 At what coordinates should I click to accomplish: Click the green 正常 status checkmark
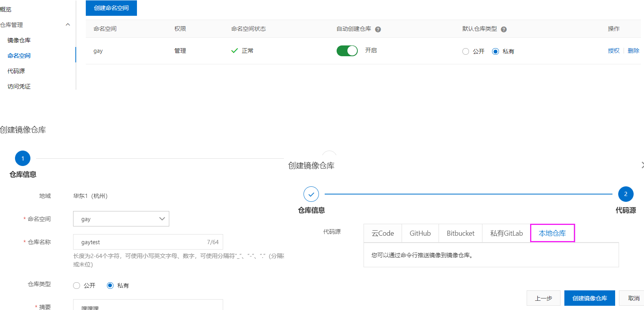point(234,51)
